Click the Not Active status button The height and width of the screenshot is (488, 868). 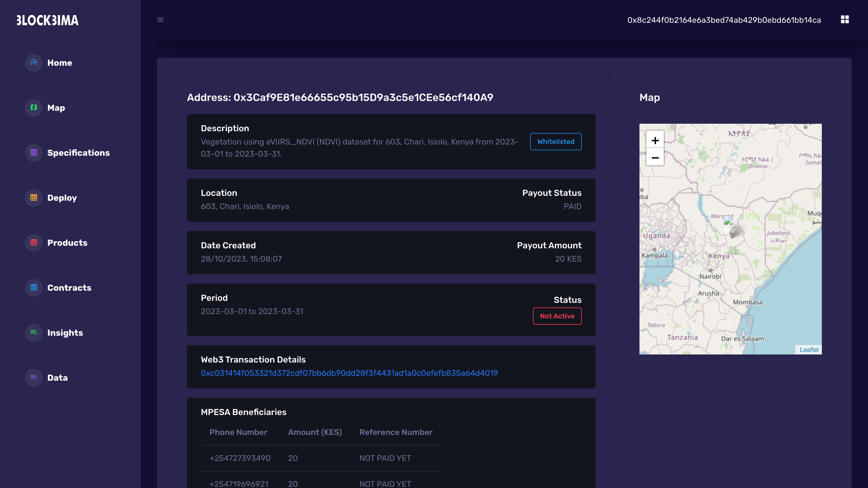[557, 316]
